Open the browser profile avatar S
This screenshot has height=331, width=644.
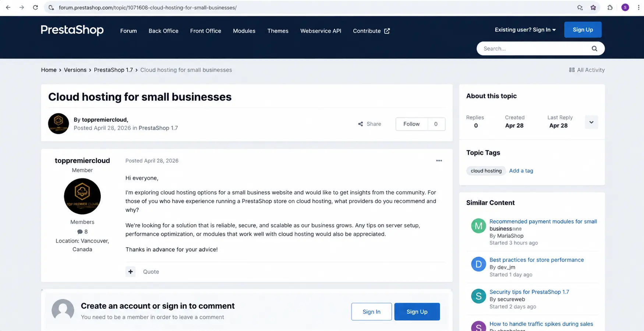[x=625, y=7]
